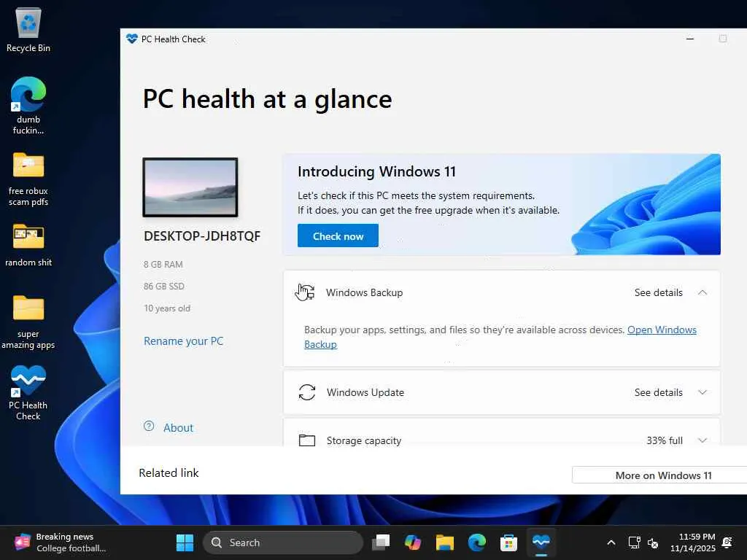
Task: Open the notification center bell icon
Action: pyautogui.click(x=727, y=542)
